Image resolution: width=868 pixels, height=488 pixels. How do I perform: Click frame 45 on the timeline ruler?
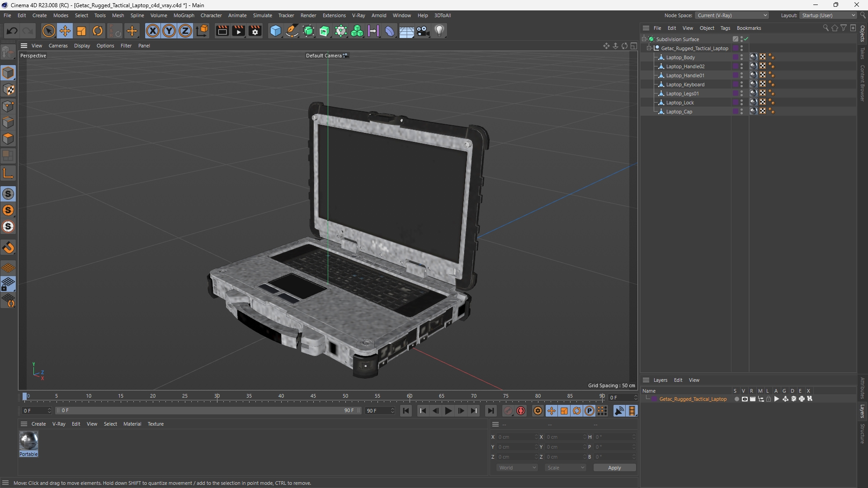pos(313,396)
